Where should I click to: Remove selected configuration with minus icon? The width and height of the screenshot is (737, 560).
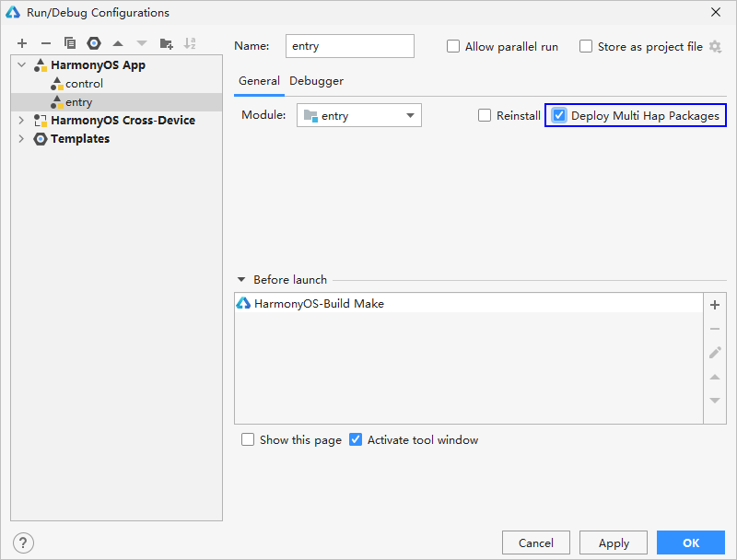45,43
